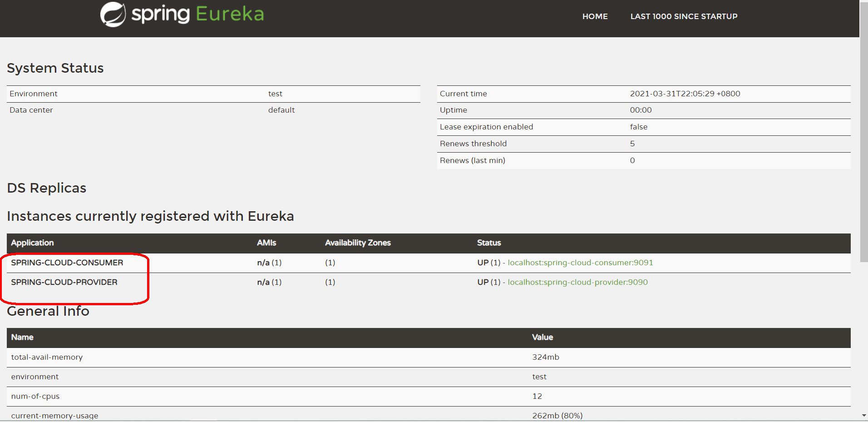Click the AMIs column header
This screenshot has height=422, width=868.
pos(266,243)
